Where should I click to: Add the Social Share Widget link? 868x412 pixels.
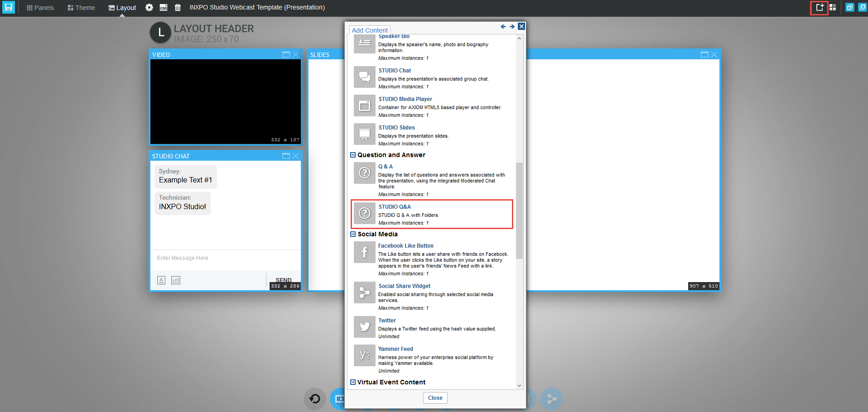[404, 286]
